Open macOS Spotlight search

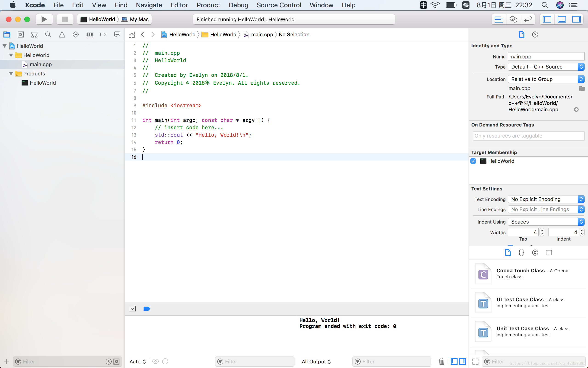(545, 5)
